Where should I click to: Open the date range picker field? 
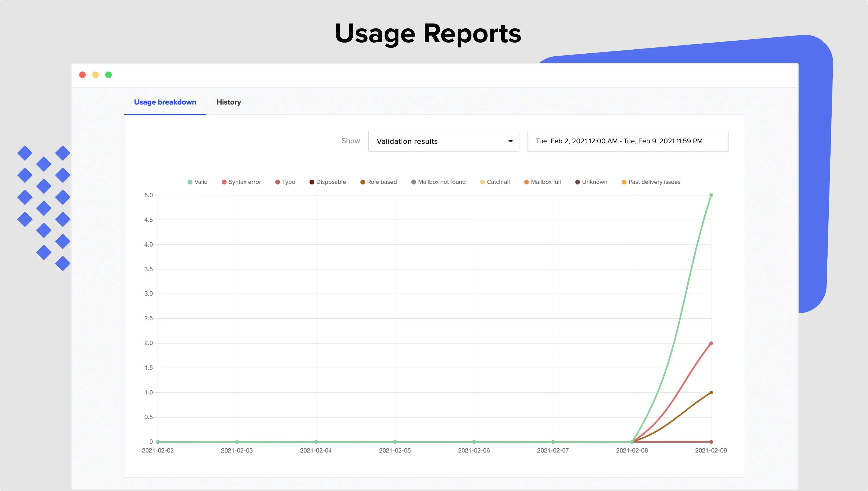click(x=627, y=141)
